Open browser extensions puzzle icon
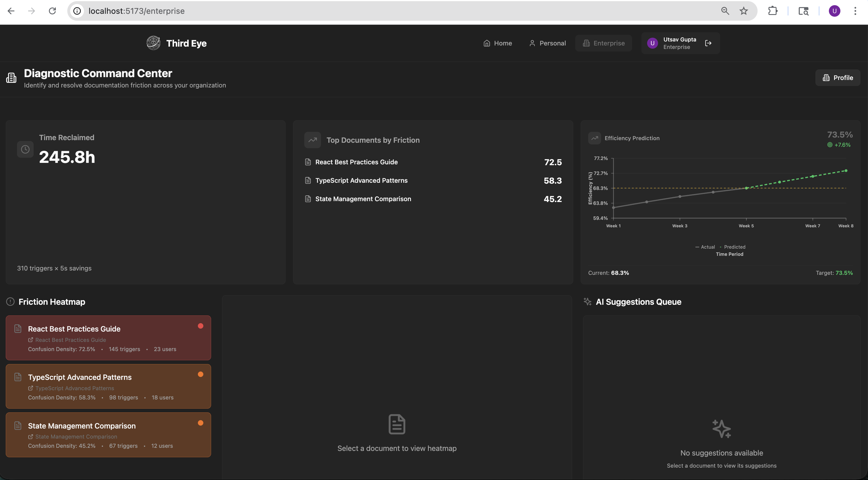 pos(773,11)
